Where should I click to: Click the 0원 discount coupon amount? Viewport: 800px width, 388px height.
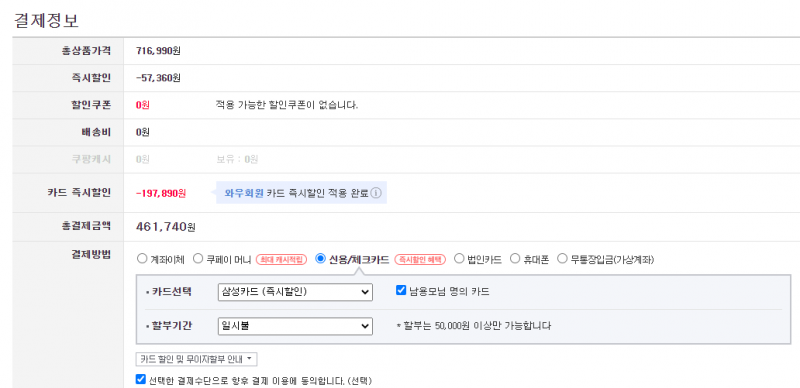click(143, 105)
